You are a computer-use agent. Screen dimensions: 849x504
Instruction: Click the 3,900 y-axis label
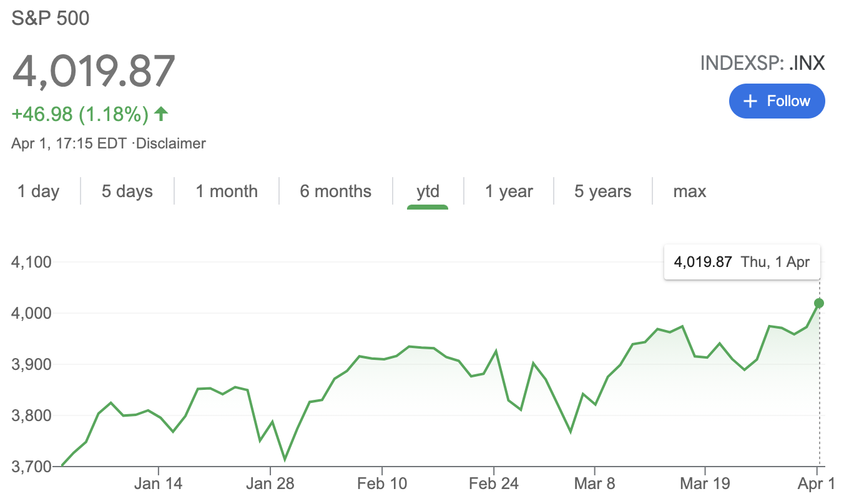click(31, 364)
